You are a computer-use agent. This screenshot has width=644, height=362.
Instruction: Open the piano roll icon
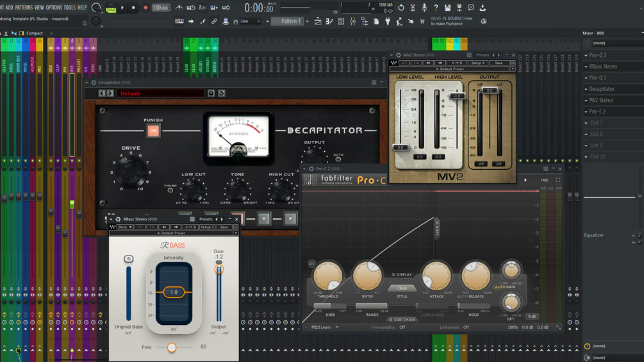[x=329, y=21]
